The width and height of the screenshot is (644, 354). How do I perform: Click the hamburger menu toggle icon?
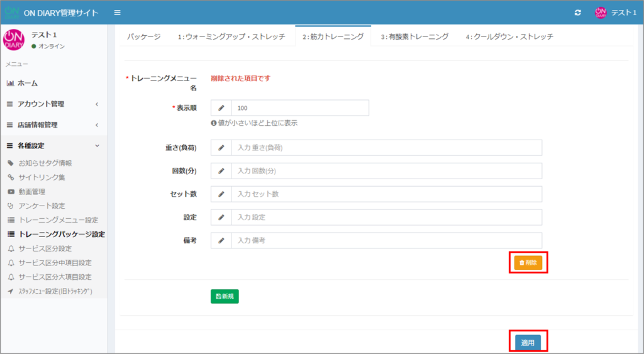coord(118,13)
